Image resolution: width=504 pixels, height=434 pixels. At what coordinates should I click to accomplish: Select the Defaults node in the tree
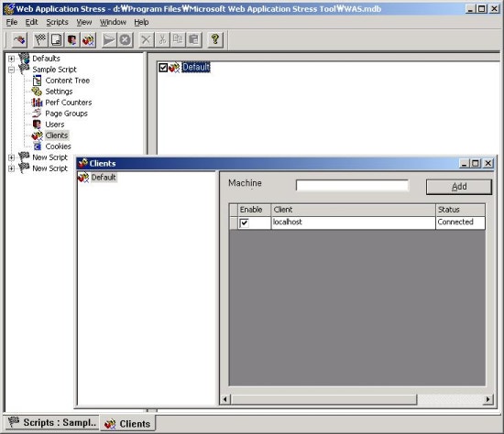pos(46,59)
